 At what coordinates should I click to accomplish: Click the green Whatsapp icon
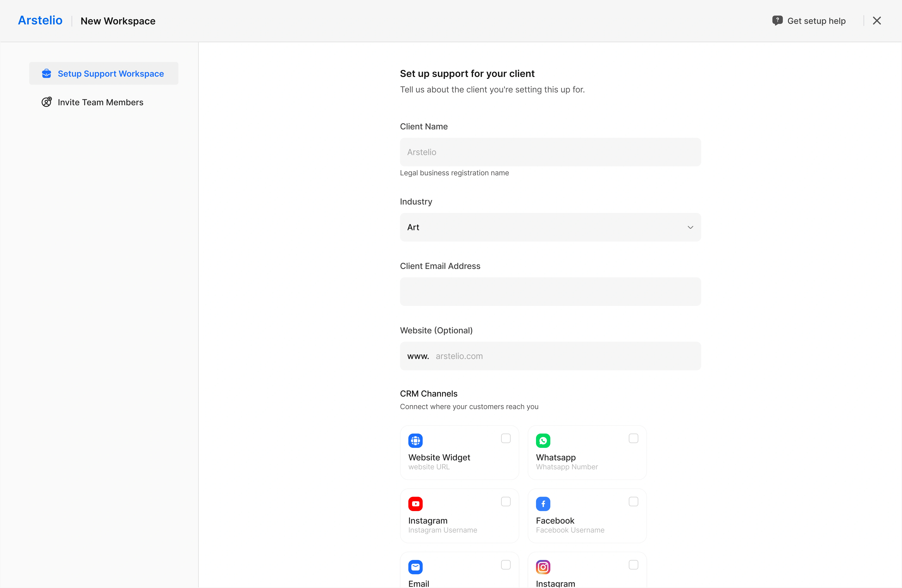(x=543, y=440)
